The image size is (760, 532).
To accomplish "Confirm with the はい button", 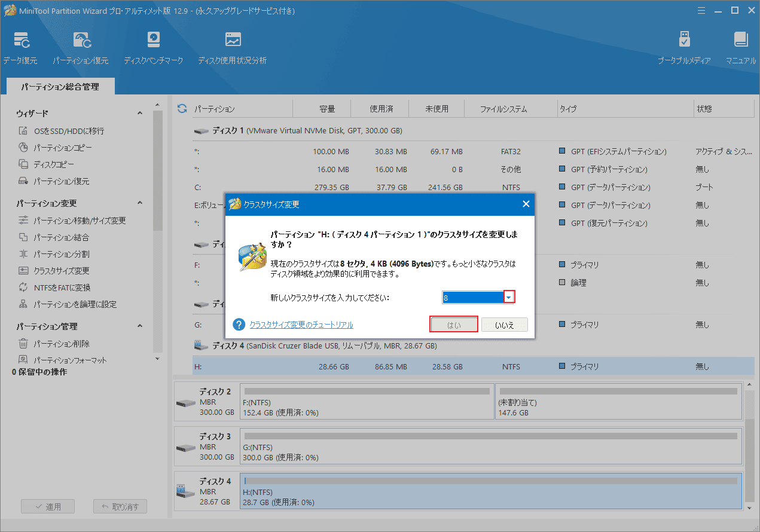I will [454, 325].
